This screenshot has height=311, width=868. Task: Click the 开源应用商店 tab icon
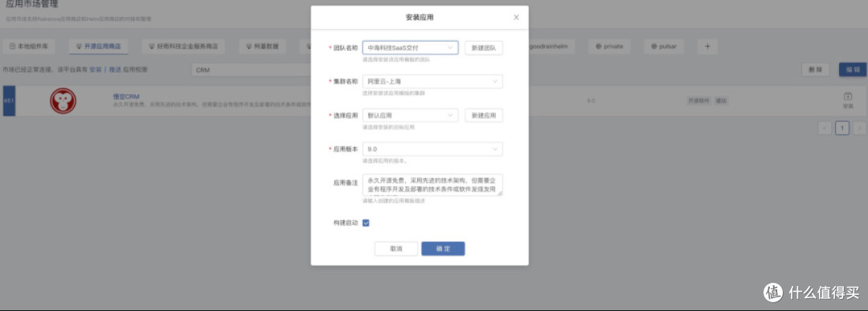coord(79,47)
